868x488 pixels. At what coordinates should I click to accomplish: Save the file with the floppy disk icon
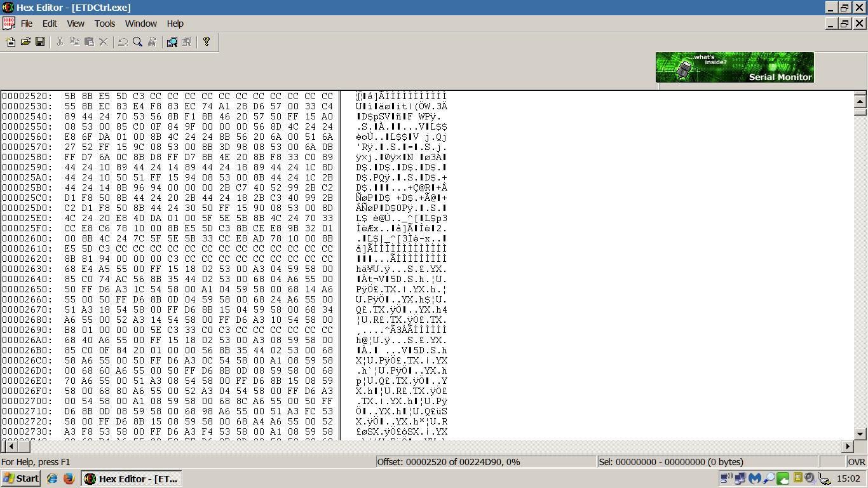point(40,42)
